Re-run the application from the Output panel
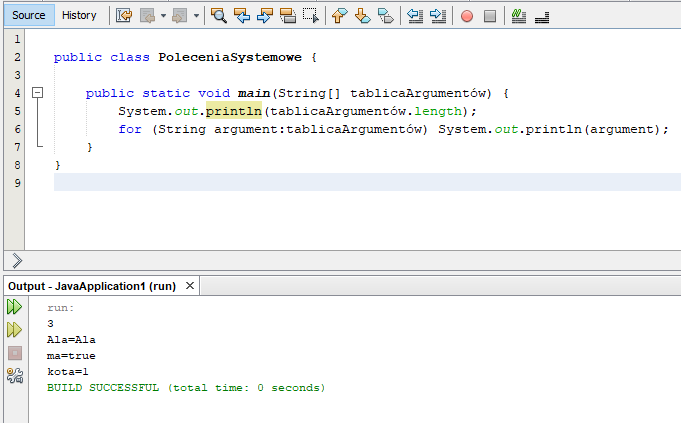This screenshot has width=681, height=423. pos(15,308)
